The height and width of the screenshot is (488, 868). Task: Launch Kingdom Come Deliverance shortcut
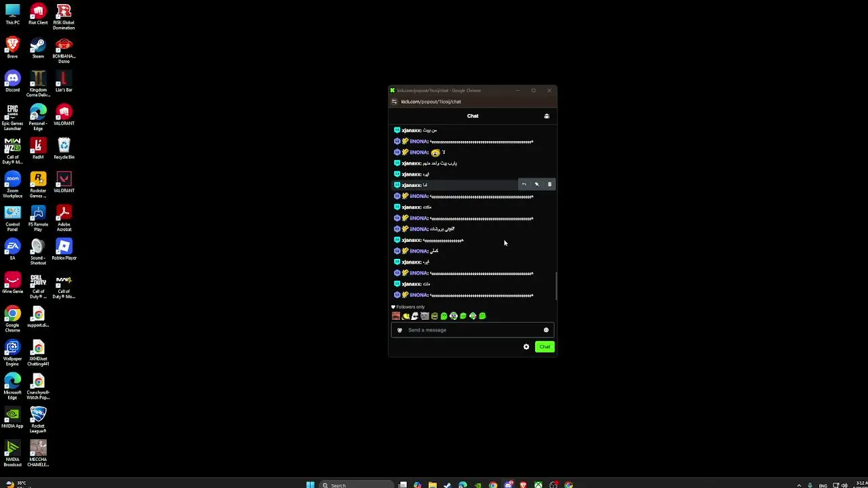coord(38,84)
